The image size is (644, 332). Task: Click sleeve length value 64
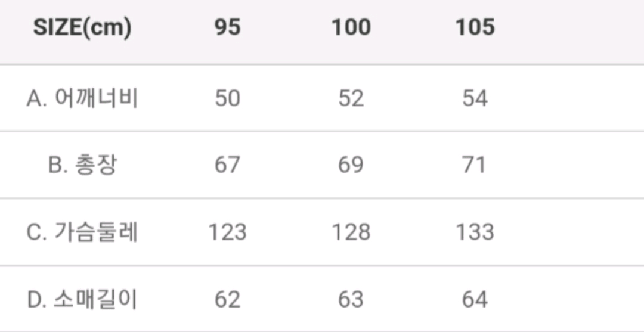pos(475,299)
